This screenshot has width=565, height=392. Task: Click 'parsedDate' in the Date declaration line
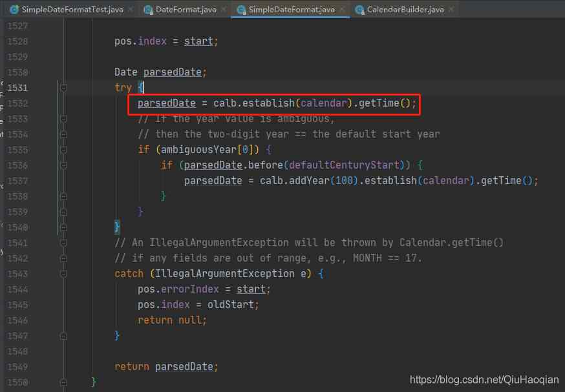(172, 72)
